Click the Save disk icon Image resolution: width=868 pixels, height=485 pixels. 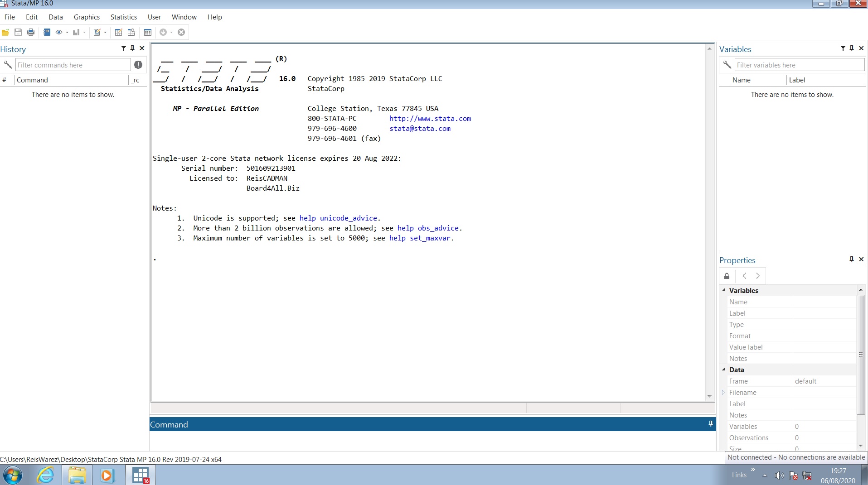click(18, 32)
